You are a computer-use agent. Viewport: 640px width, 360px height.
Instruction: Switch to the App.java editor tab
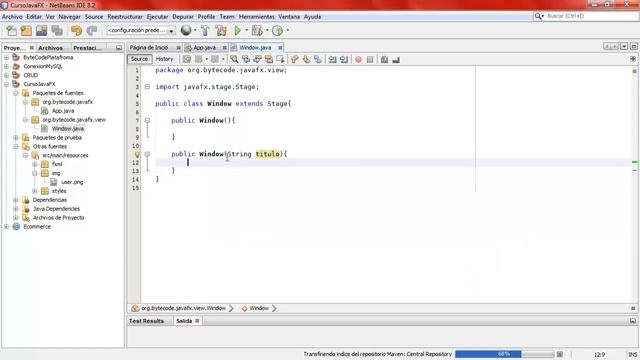[x=205, y=48]
